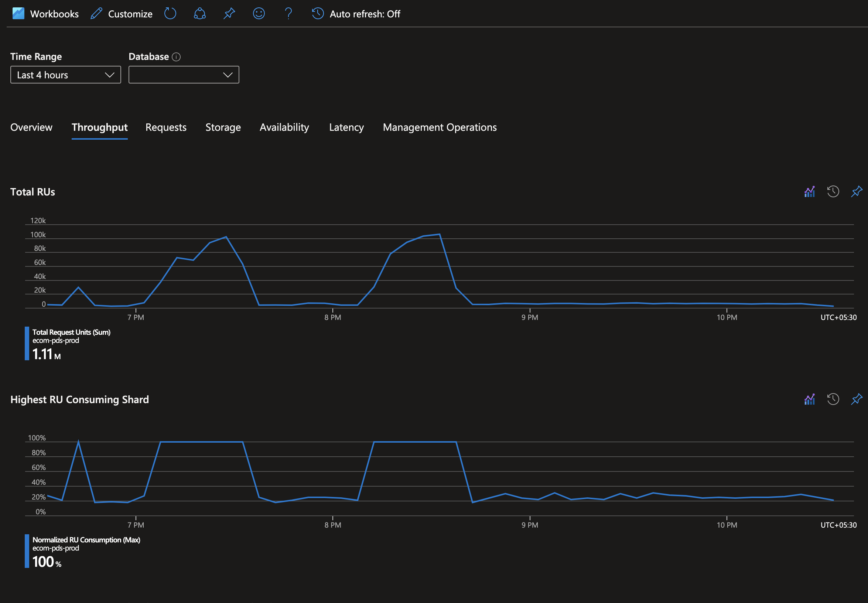Screen dimensions: 868x603
Task: Click the Customize pencil icon
Action: click(x=96, y=14)
